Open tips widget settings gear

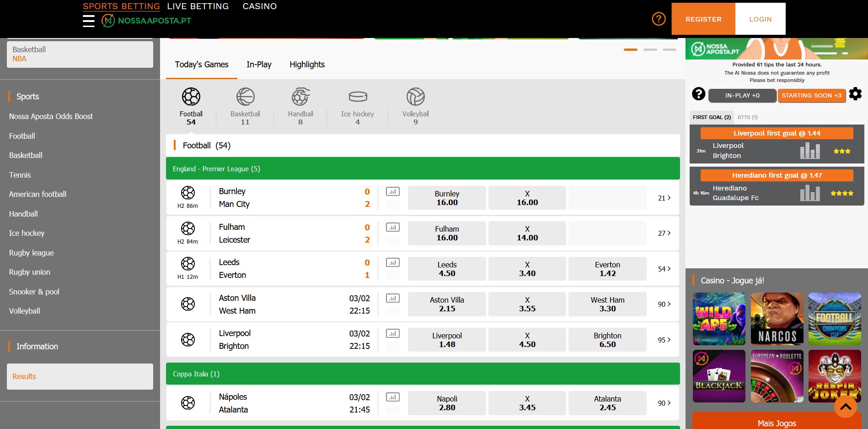pyautogui.click(x=855, y=94)
